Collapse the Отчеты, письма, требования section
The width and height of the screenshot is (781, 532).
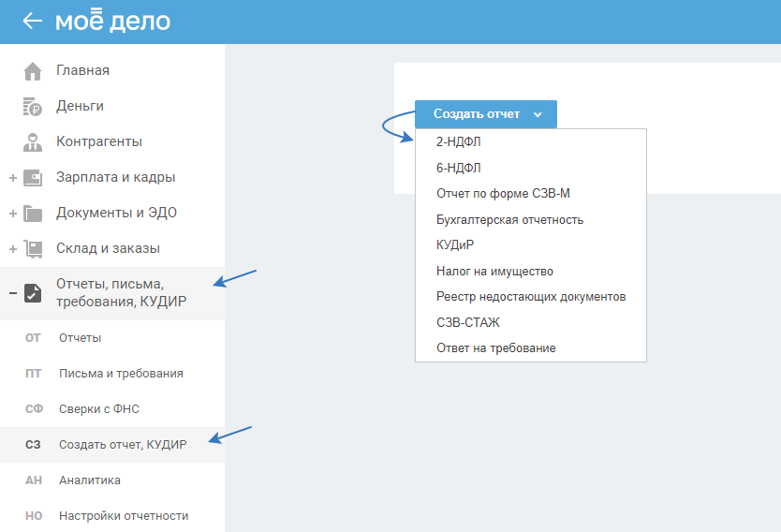12,293
